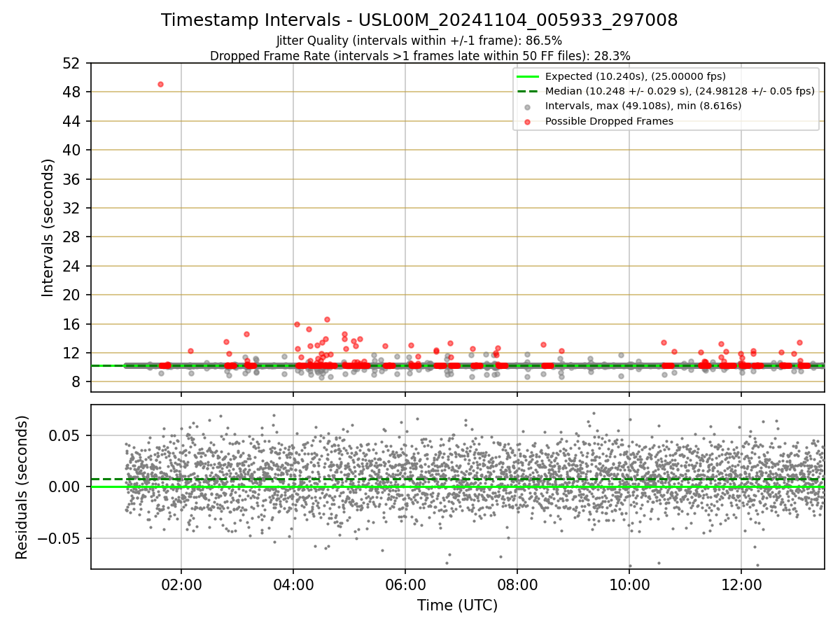The image size is (840, 630).
Task: Click the 04:00 x-axis tick label
Action: [293, 584]
